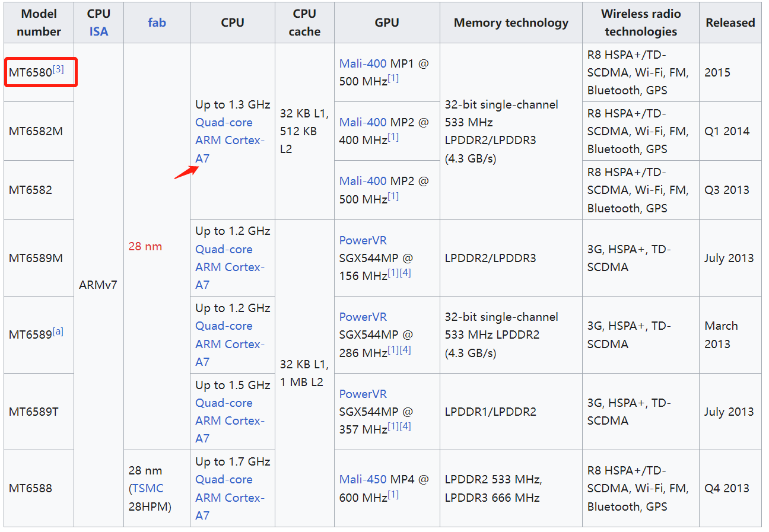Viewport: 769px width, 532px height.
Task: Open ARM Cortex-A7 link under Up to 1.3 GHz
Action: click(x=230, y=149)
